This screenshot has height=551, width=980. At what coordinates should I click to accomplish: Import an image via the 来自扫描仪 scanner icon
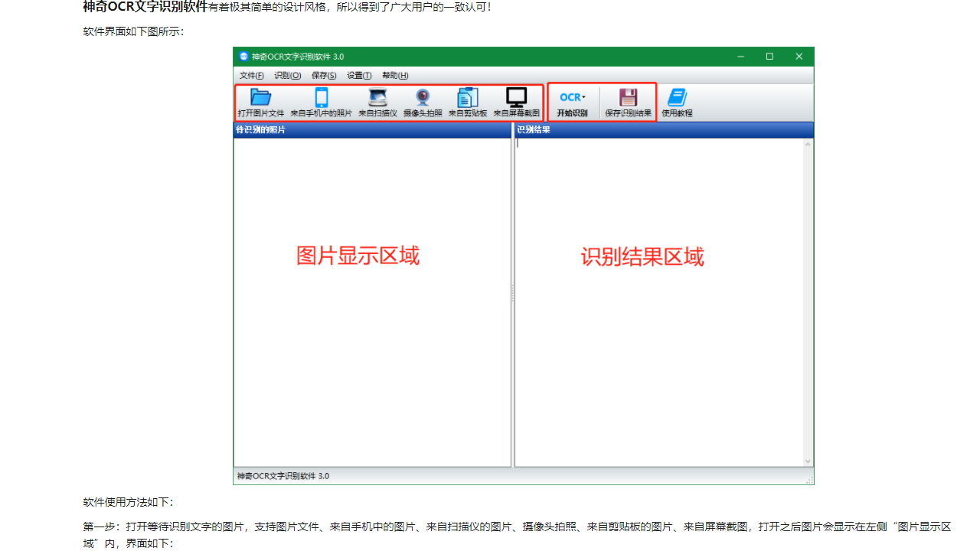coord(377,101)
